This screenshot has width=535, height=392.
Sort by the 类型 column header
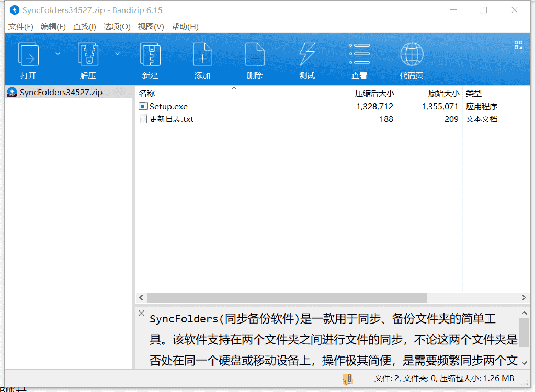(474, 93)
